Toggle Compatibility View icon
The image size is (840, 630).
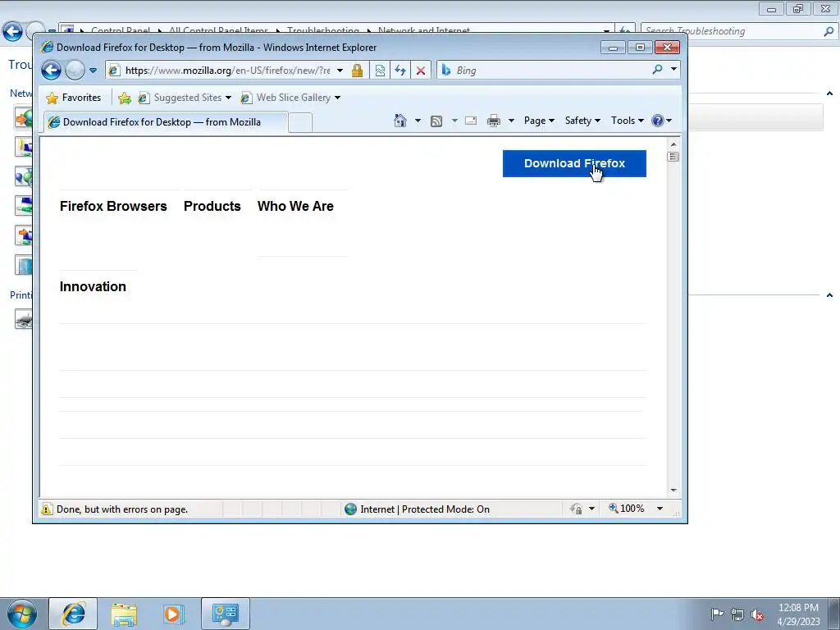380,71
